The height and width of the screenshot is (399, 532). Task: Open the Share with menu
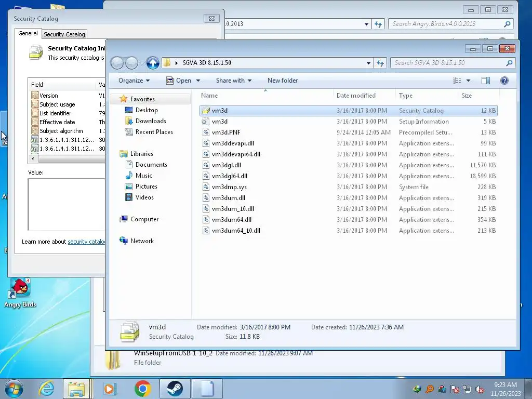point(234,81)
